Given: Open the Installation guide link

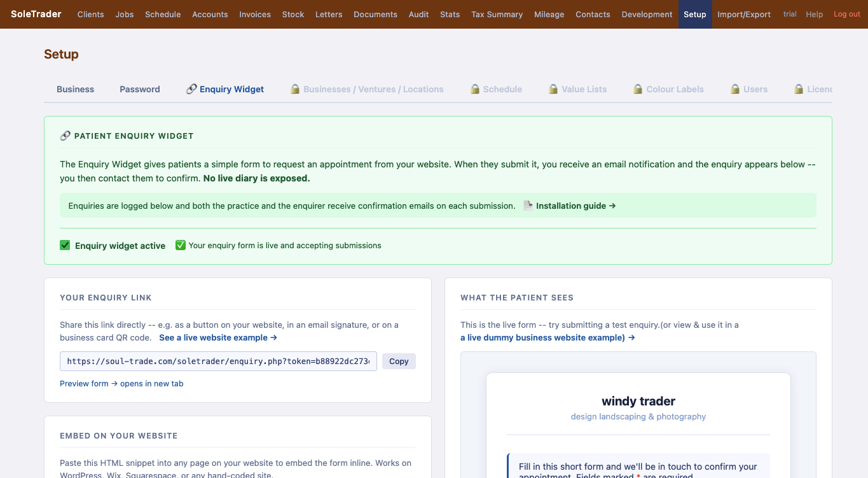Looking at the screenshot, I should (x=575, y=206).
